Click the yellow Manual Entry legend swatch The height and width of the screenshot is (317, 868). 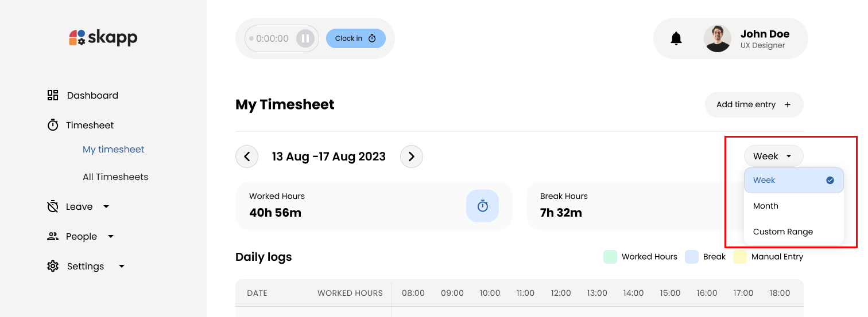(740, 257)
